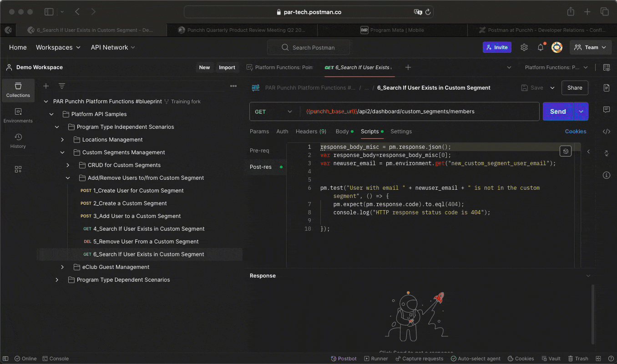Expand the eClub Guest Management folder

pyautogui.click(x=62, y=267)
